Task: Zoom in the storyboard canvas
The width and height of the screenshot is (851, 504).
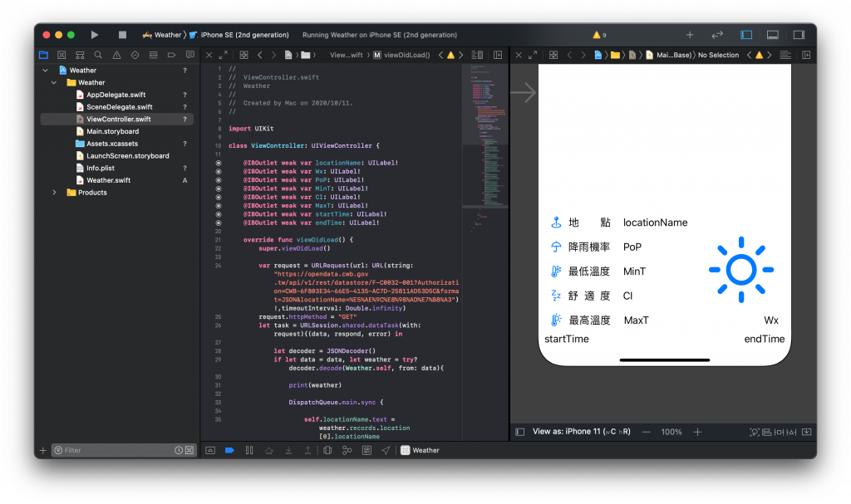Action: tap(697, 432)
